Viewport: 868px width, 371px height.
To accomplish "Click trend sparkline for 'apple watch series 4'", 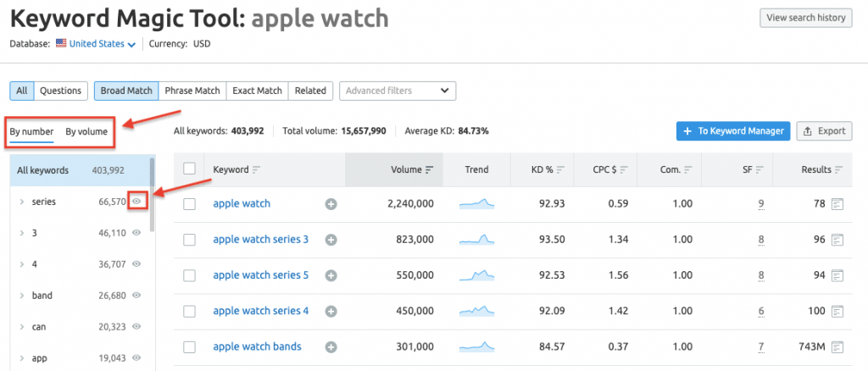I will point(476,311).
